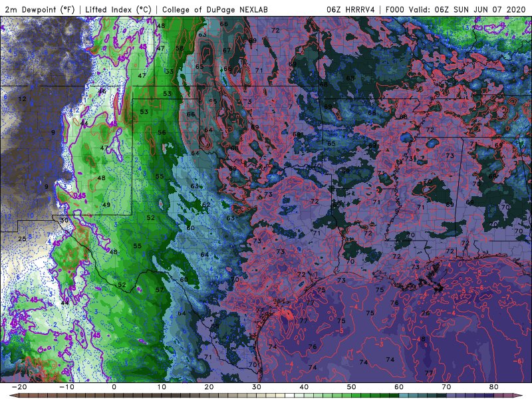Click the '58' dewpoint value on the map
Image resolution: width=532 pixels, height=399 pixels.
tap(180, 48)
